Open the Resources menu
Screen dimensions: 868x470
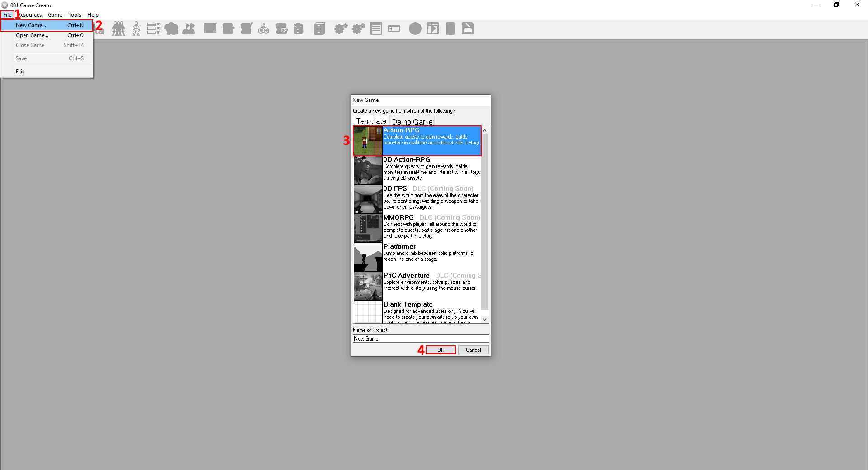pyautogui.click(x=30, y=15)
